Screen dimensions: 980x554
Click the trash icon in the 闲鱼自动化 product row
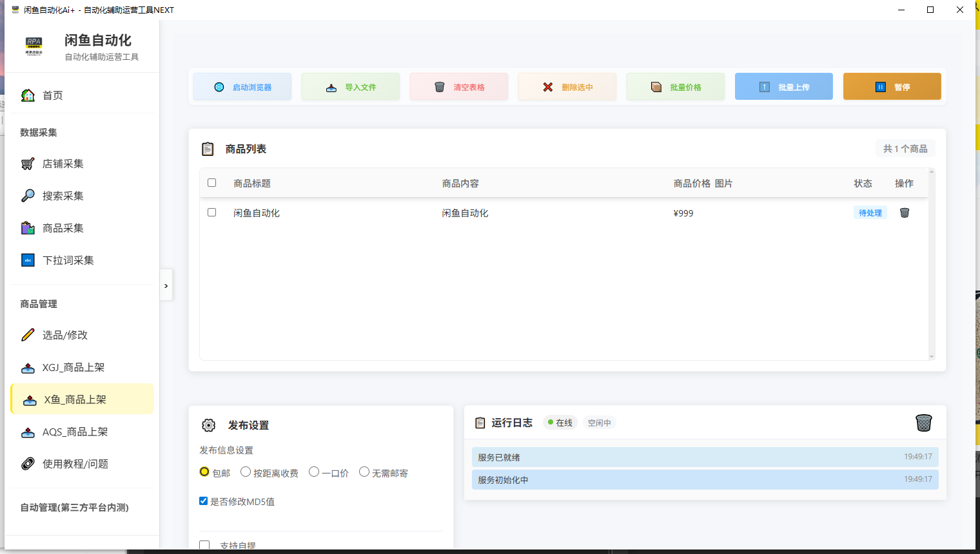click(905, 213)
